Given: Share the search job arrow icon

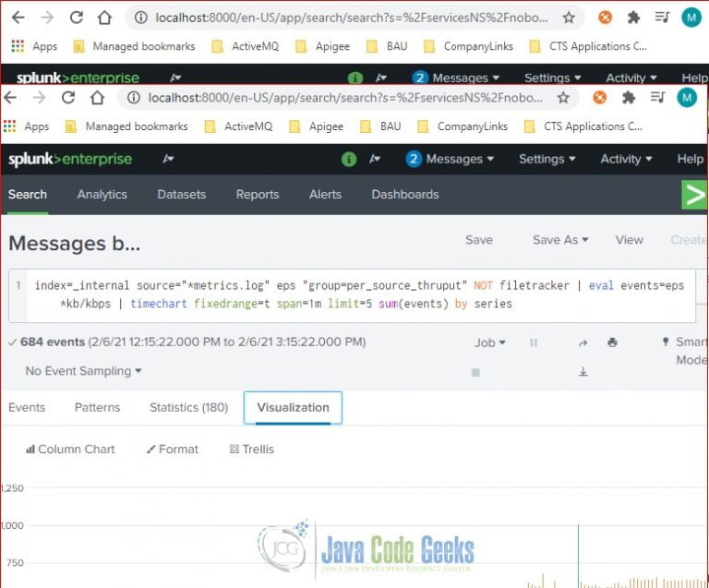Looking at the screenshot, I should pyautogui.click(x=583, y=343).
